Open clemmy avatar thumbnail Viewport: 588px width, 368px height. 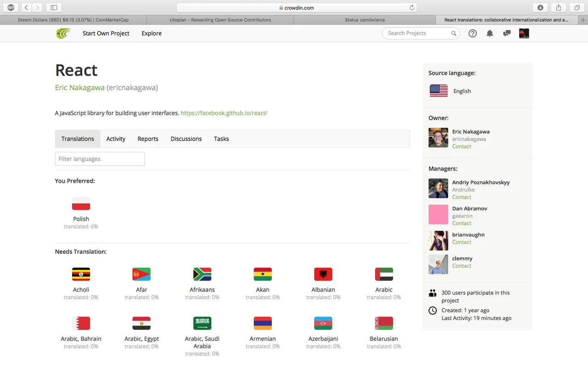click(438, 264)
